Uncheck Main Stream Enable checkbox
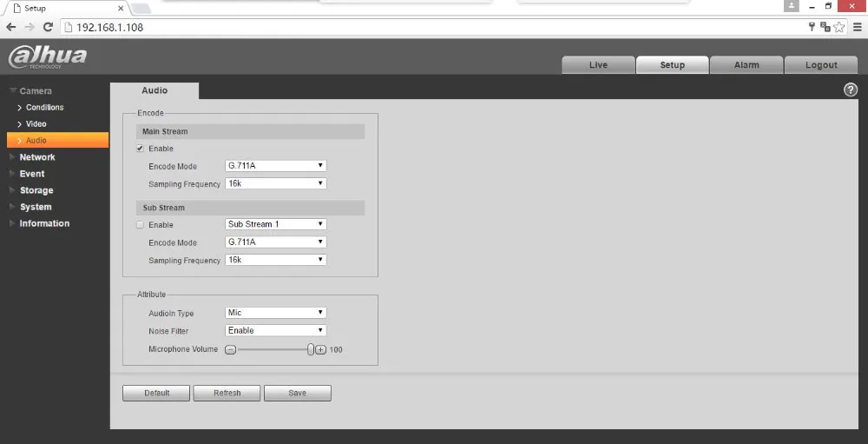Image resolution: width=868 pixels, height=444 pixels. click(x=140, y=149)
